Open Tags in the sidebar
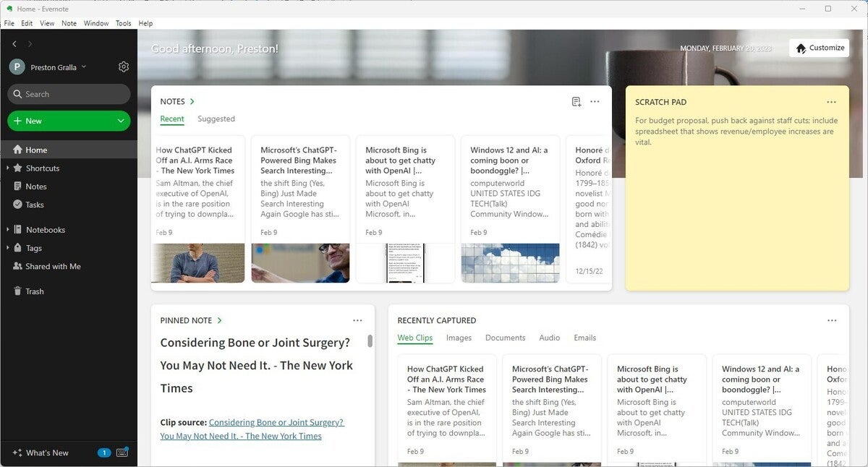Screen dimensions: 868x467 pos(34,248)
